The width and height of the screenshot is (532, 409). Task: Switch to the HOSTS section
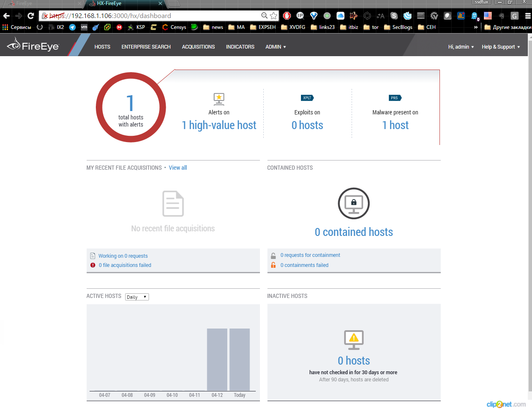pos(102,47)
